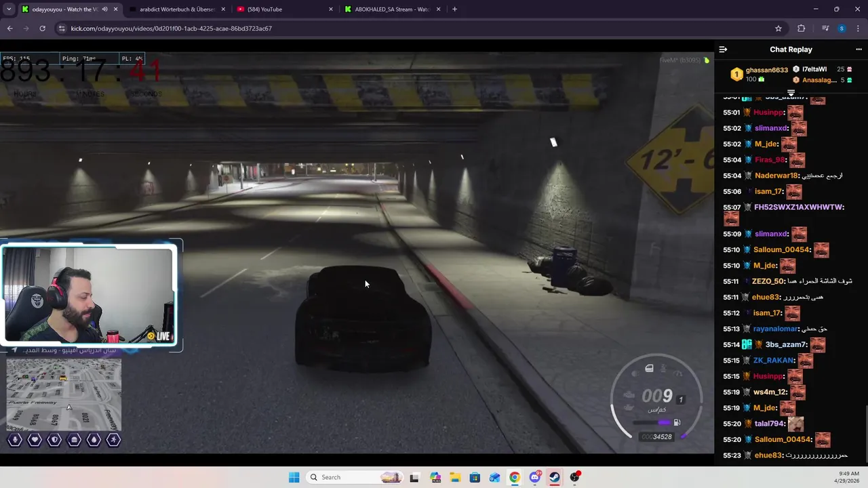
Task: Click username talal794 in chat
Action: pos(769,424)
